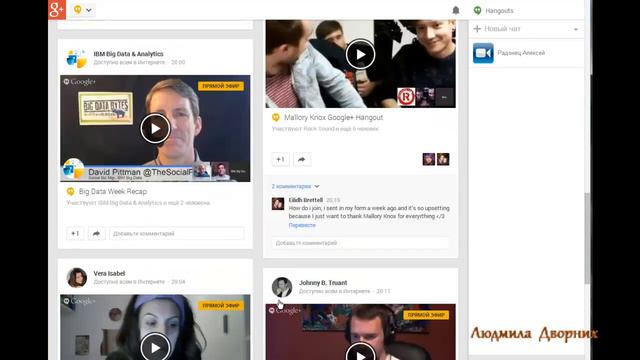Add a comment to Big Data Week Recap post
The height and width of the screenshot is (360, 640).
176,233
